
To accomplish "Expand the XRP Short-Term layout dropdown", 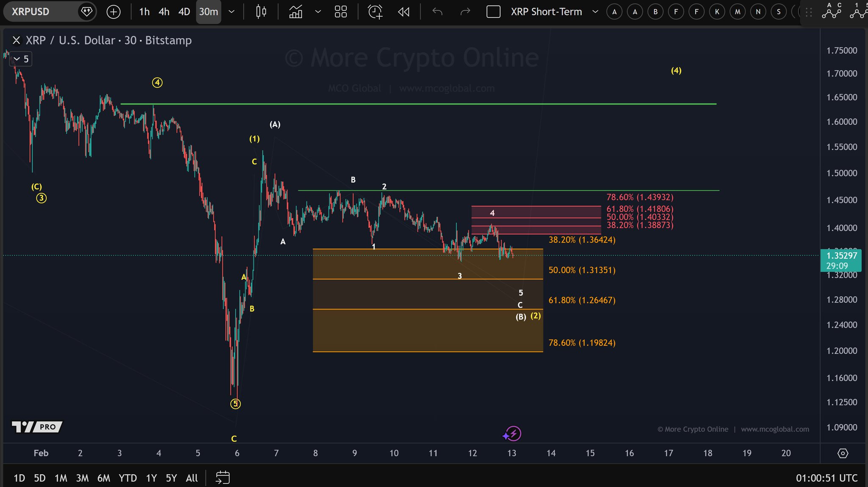I will 595,12.
